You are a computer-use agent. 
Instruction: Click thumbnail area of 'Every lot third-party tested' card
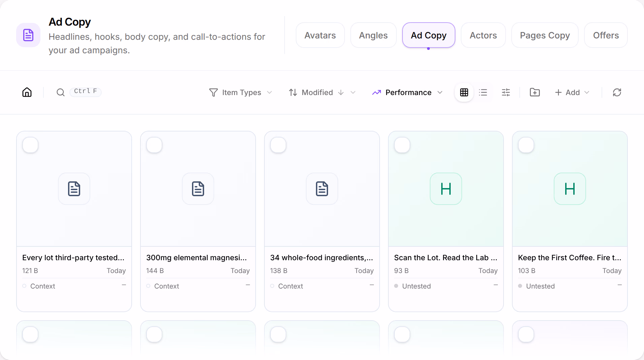point(74,189)
